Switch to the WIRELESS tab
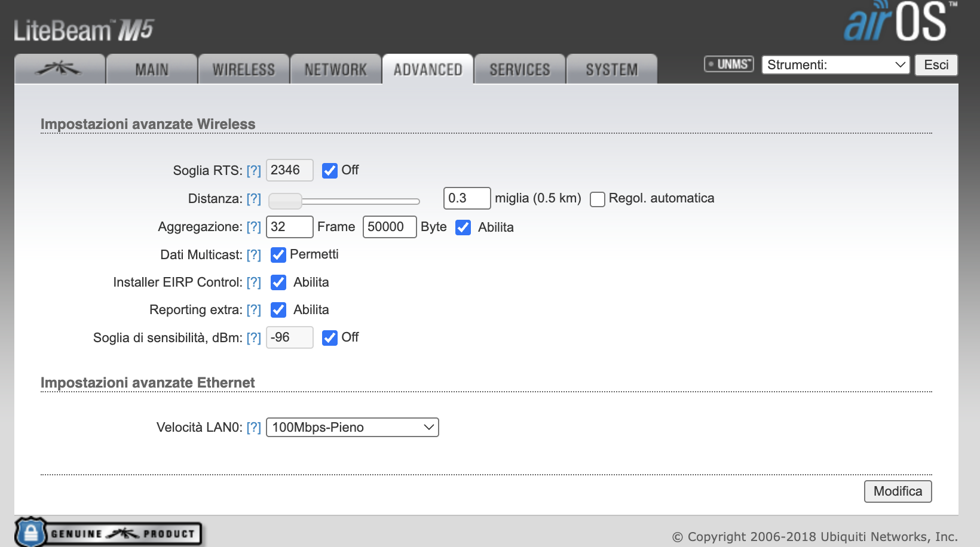Viewport: 980px width, 547px height. [244, 70]
